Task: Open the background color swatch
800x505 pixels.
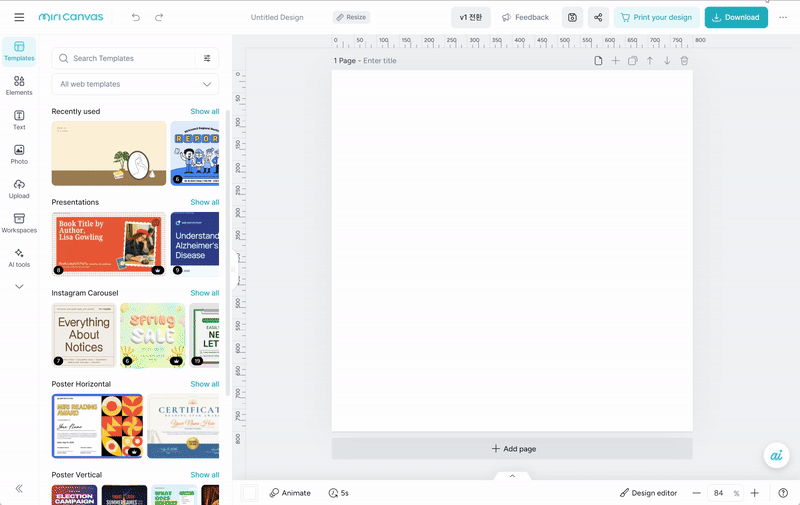Action: pyautogui.click(x=249, y=493)
